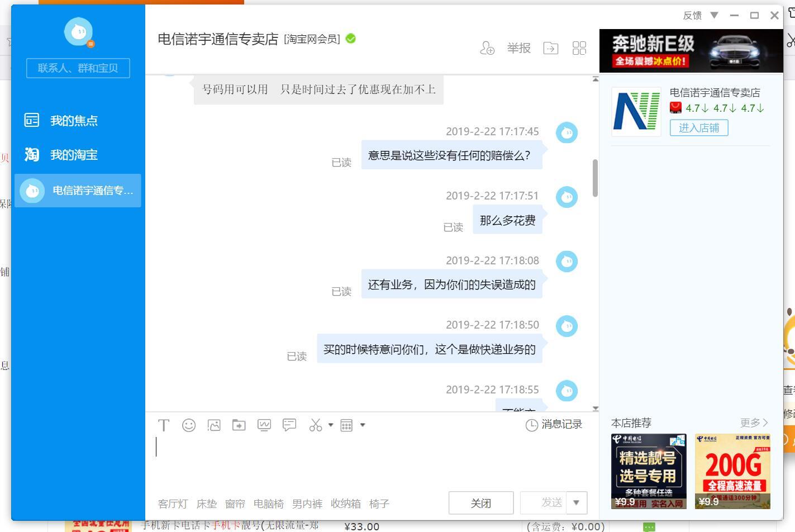Click the 电信诺宇通信专卖店 shop logo

636,112
